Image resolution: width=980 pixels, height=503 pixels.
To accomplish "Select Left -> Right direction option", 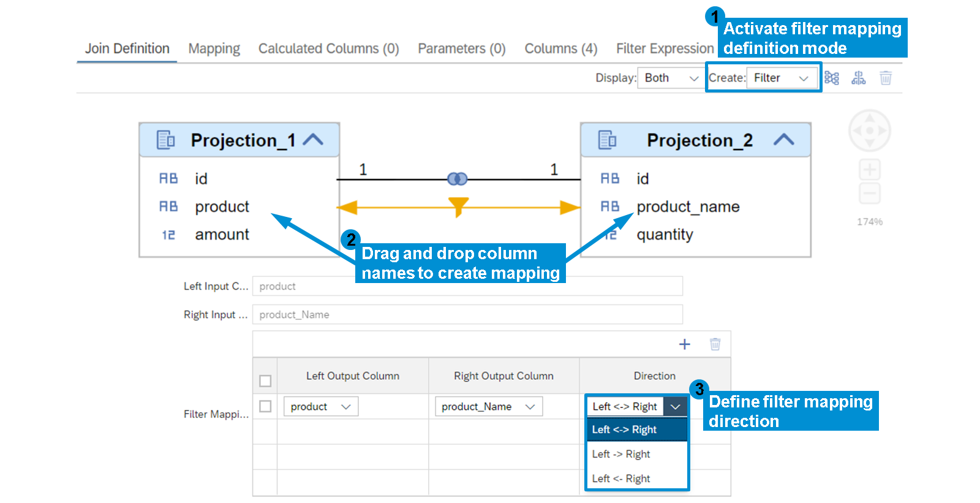I will 621,454.
